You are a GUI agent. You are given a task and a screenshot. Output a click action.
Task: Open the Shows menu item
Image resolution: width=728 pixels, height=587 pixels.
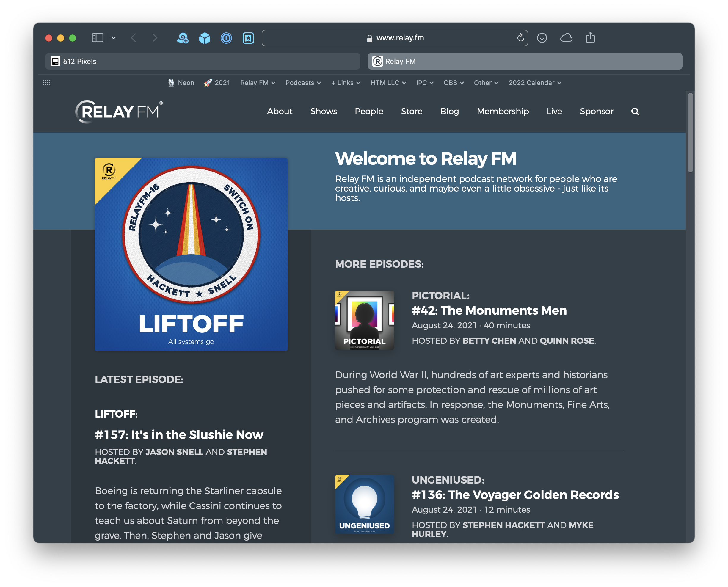point(324,111)
